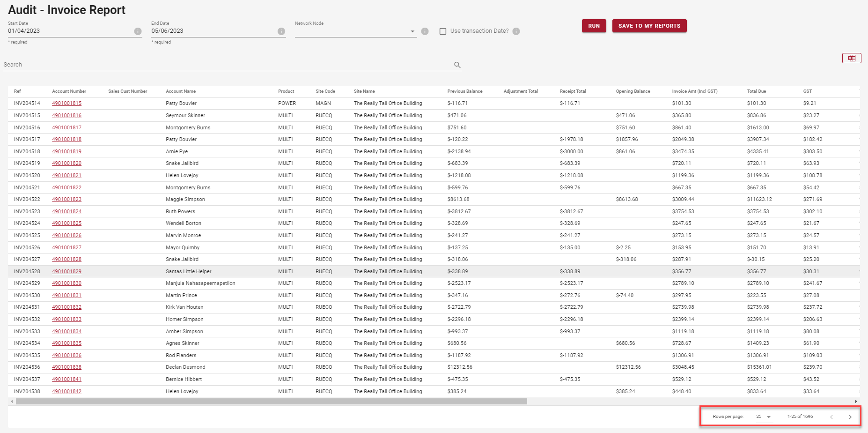Screen dimensions: 868x433
Task: Click info icon beside Network Node
Action: (x=425, y=31)
